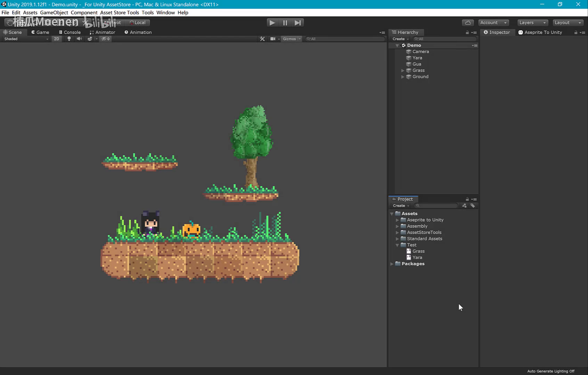Open scene component tools icon

(262, 39)
